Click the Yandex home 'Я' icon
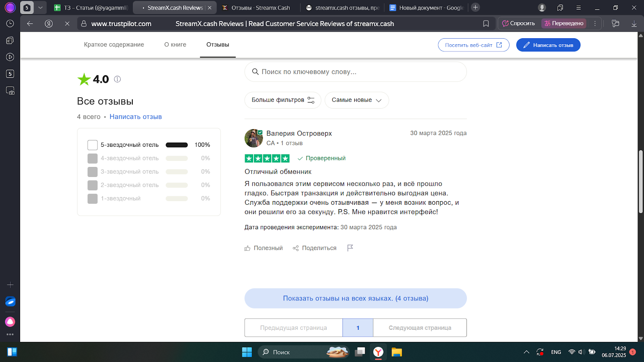 pyautogui.click(x=49, y=24)
